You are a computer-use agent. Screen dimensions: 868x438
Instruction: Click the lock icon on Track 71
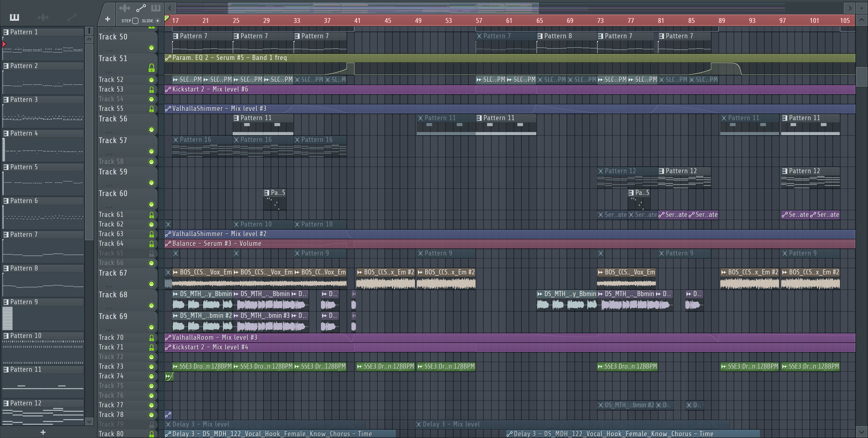pos(152,347)
